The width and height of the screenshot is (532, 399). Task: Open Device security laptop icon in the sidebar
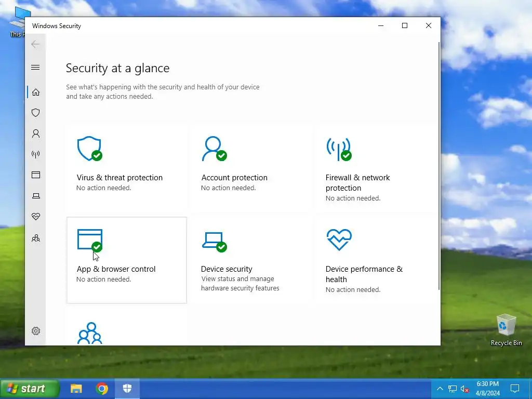tap(36, 196)
